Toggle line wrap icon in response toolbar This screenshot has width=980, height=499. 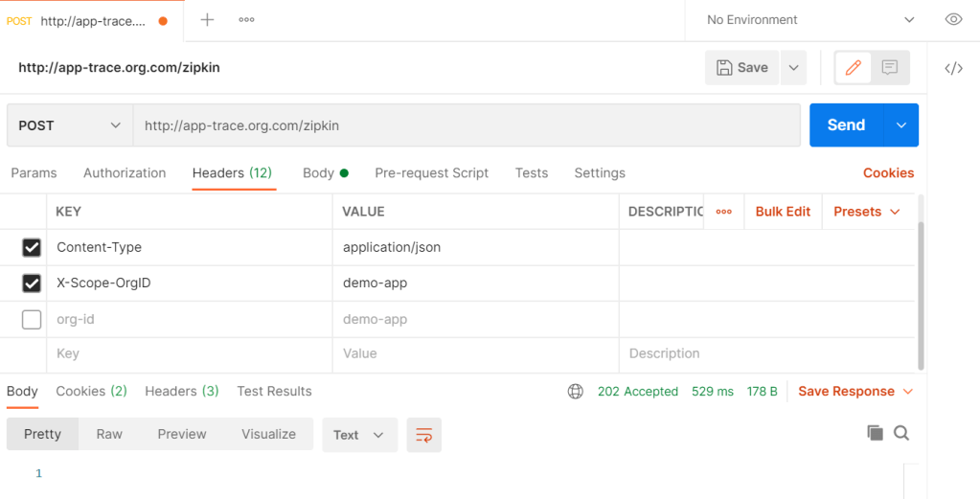tap(423, 435)
